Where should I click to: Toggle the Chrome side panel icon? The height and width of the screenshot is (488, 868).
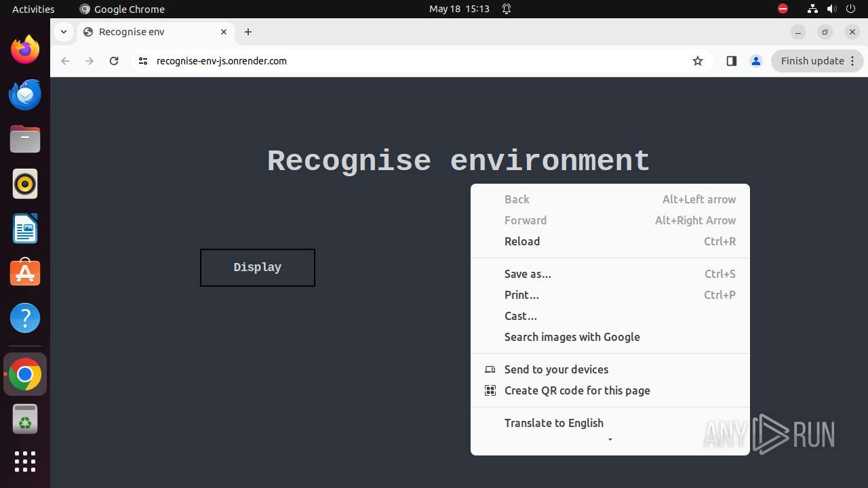pos(731,61)
